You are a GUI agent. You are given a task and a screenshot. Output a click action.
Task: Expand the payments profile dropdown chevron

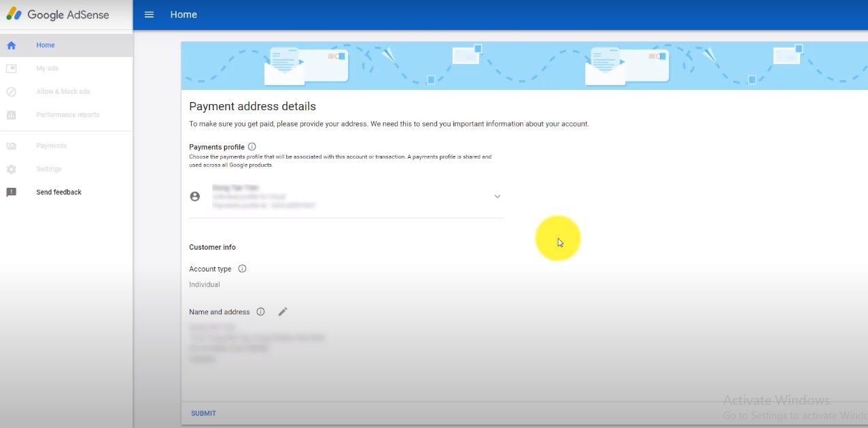497,197
